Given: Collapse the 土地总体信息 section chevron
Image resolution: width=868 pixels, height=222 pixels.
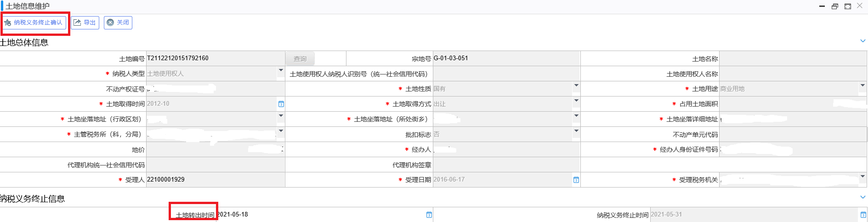Looking at the screenshot, I should [862, 41].
